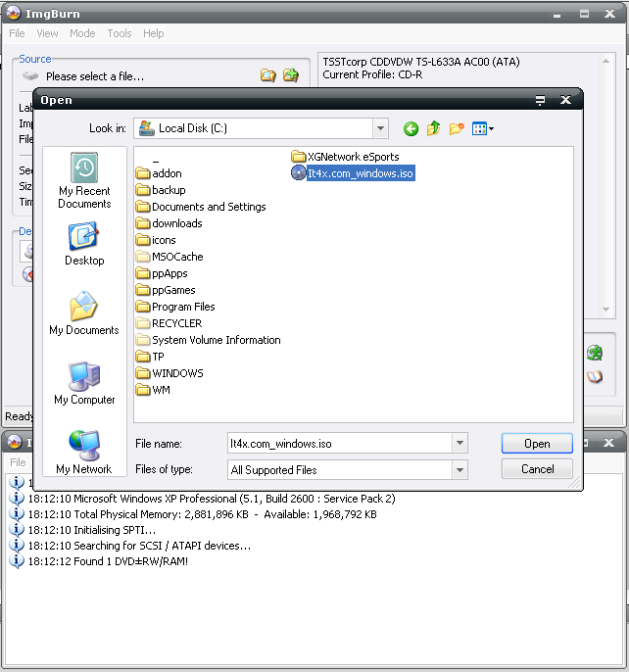
Task: Click the green running figure icon at right
Action: pyautogui.click(x=595, y=353)
